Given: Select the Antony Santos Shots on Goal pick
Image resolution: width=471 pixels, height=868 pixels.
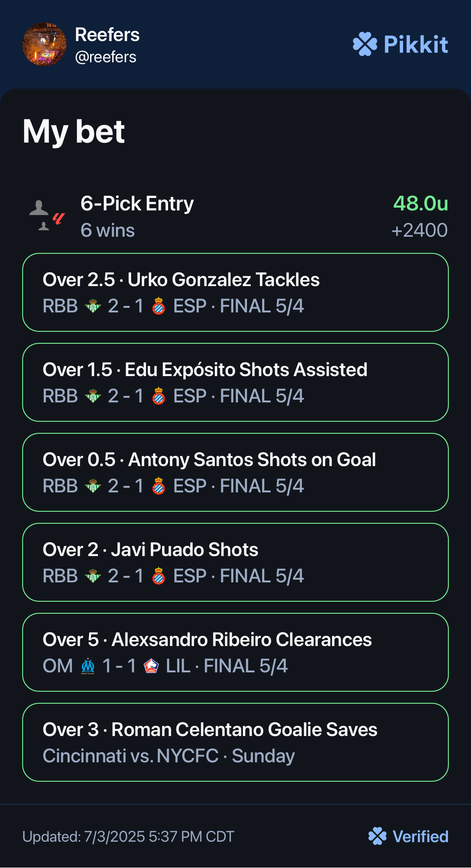Looking at the screenshot, I should pyautogui.click(x=235, y=473).
